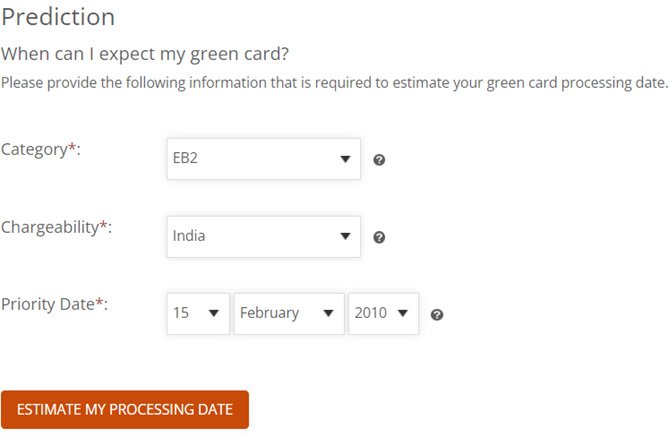Click the Chargeability field label
This screenshot has width=669, height=437.
tap(56, 227)
